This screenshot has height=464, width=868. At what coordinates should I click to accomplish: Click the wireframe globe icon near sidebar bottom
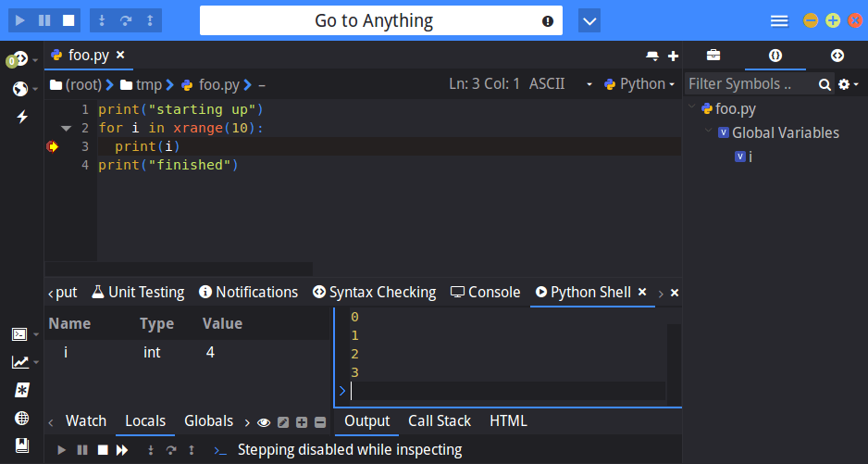tap(22, 418)
